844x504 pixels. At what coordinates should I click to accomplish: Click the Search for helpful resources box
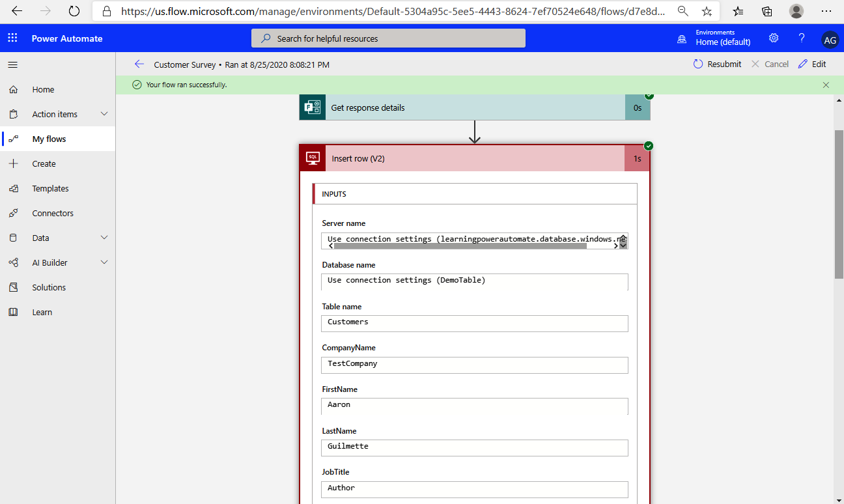[388, 38]
